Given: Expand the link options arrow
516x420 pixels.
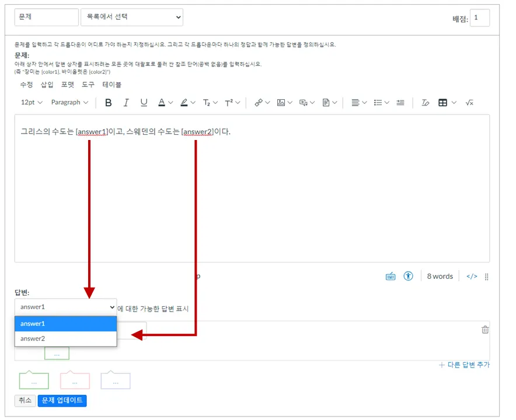Looking at the screenshot, I should click(267, 103).
